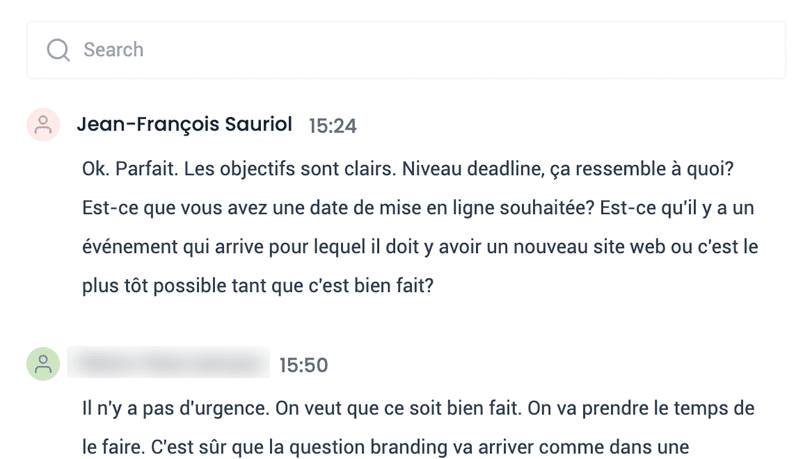Jump to the 15:24 timestamp

332,126
